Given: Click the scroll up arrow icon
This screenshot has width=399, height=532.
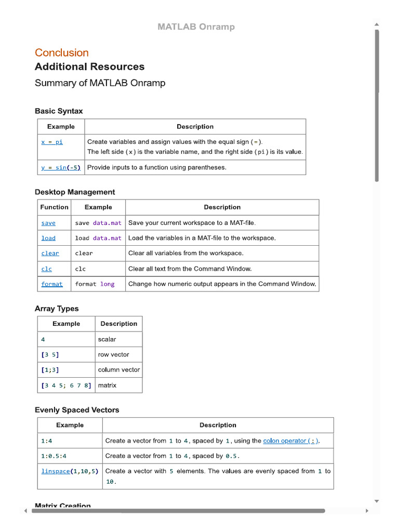Looking at the screenshot, I should pyautogui.click(x=377, y=24).
